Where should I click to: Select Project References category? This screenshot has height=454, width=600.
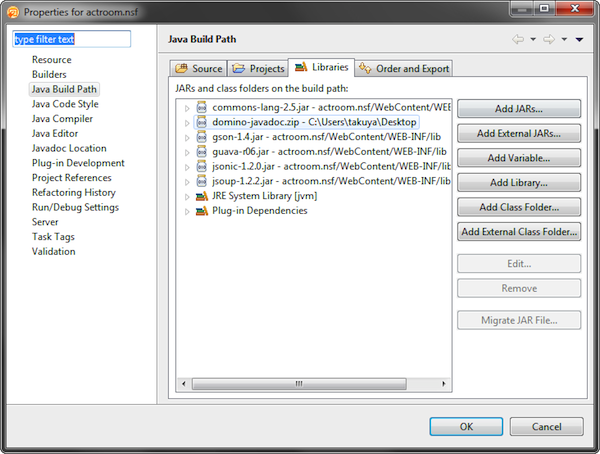(72, 178)
